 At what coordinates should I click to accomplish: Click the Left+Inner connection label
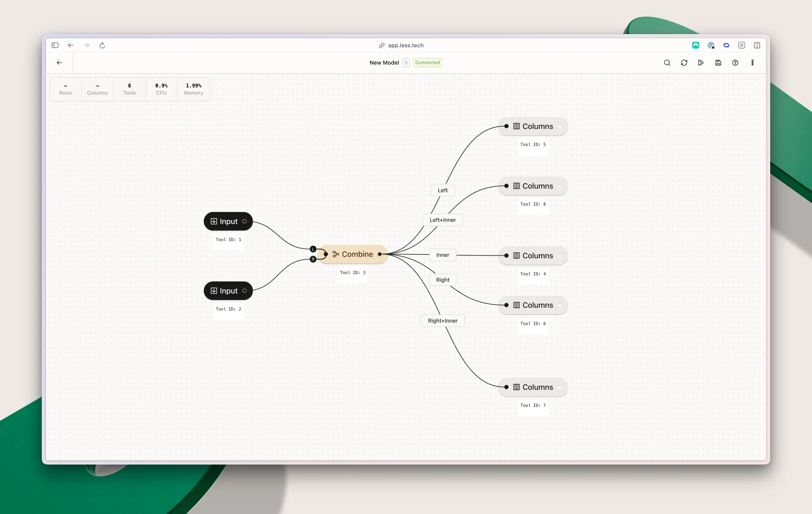click(x=443, y=220)
